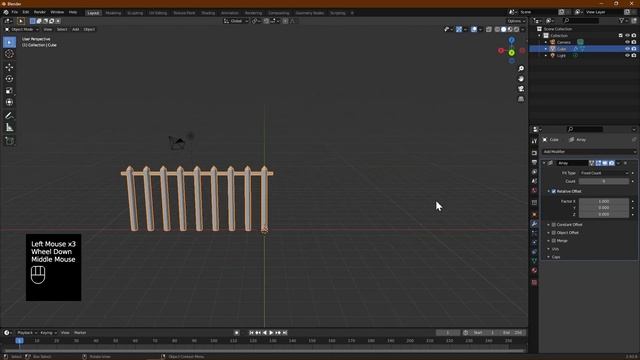Switch perspective/orthographic grid icon
Screen dimensions: 640x360
click(521, 99)
